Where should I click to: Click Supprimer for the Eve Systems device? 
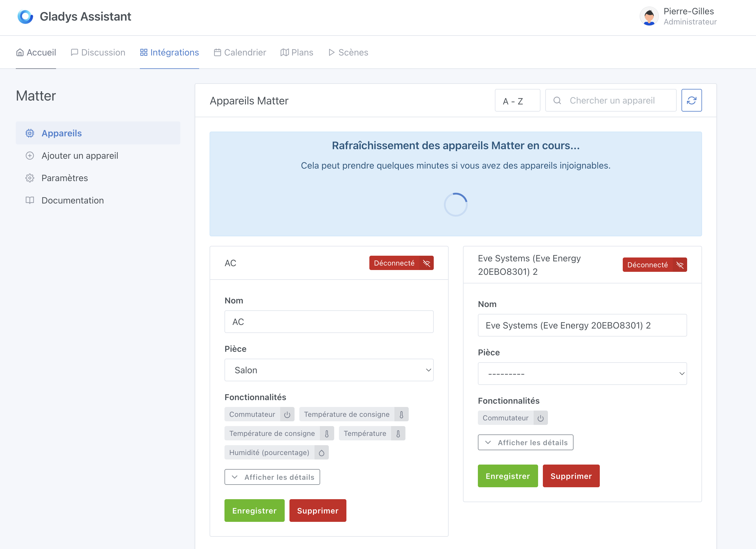click(x=571, y=476)
